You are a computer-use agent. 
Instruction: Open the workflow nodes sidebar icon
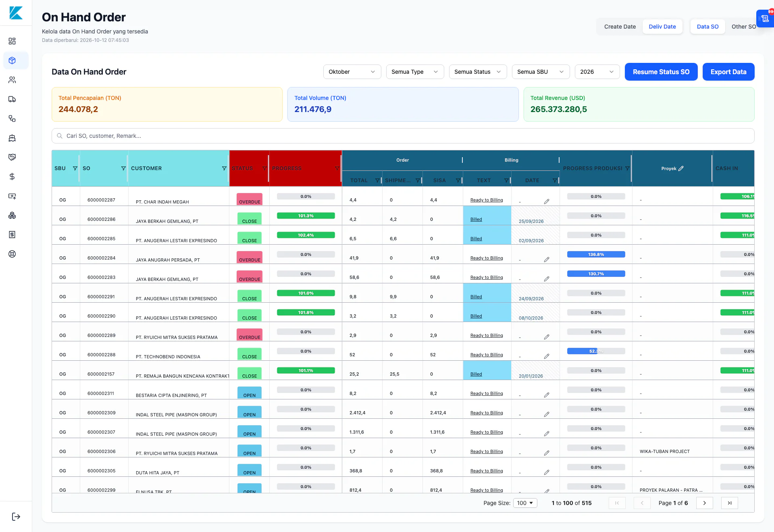pos(12,118)
